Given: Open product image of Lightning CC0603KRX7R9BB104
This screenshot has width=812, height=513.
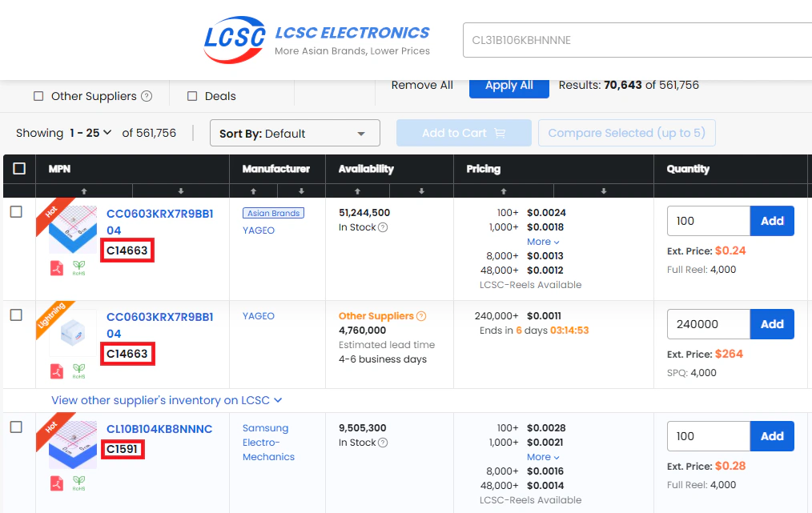Looking at the screenshot, I should point(73,333).
